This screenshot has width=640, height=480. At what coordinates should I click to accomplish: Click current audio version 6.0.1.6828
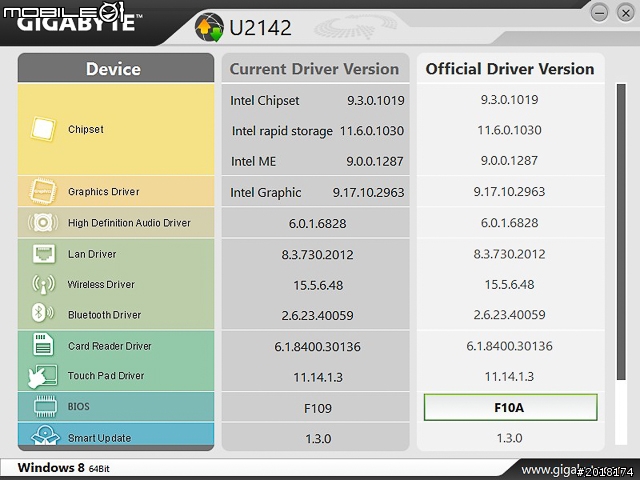[317, 223]
